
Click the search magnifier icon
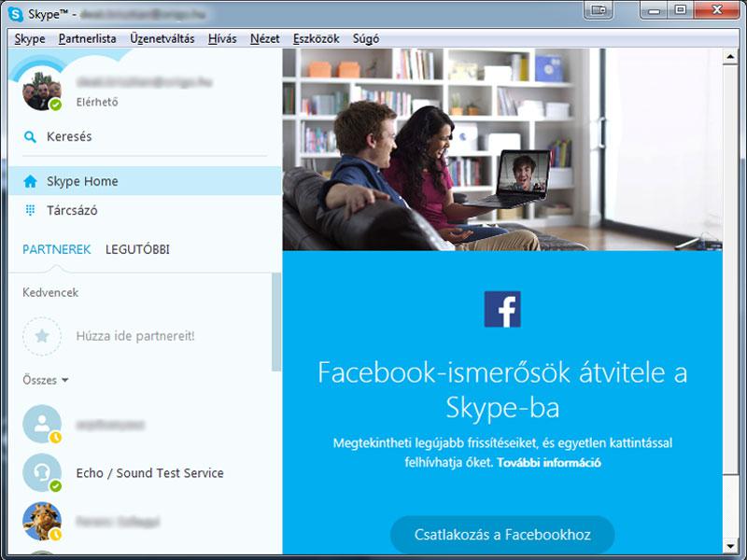click(x=30, y=137)
